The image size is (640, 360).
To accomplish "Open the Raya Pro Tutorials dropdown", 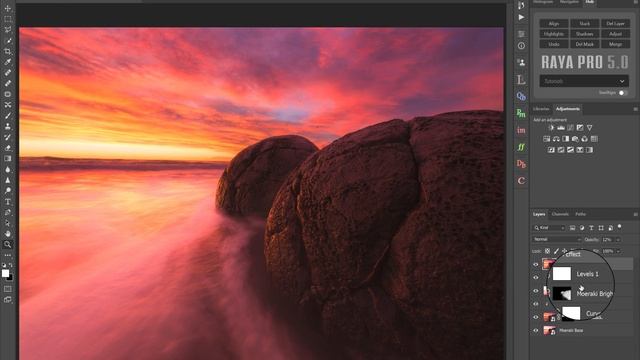I will pos(584,81).
